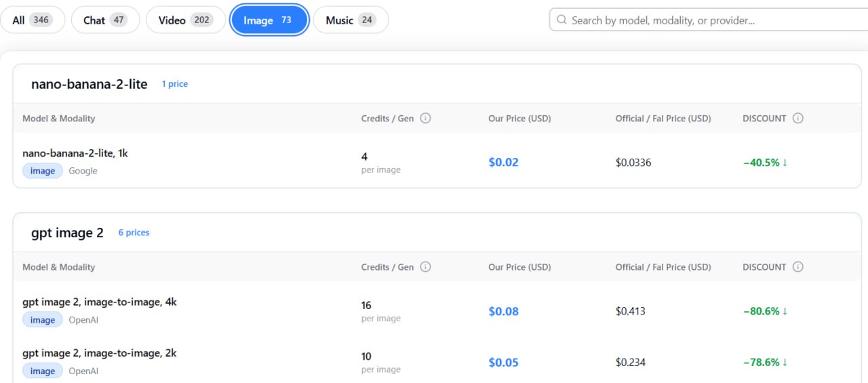Click the $0.02 price for nano-banana-2-lite
The height and width of the screenshot is (383, 868).
503,163
